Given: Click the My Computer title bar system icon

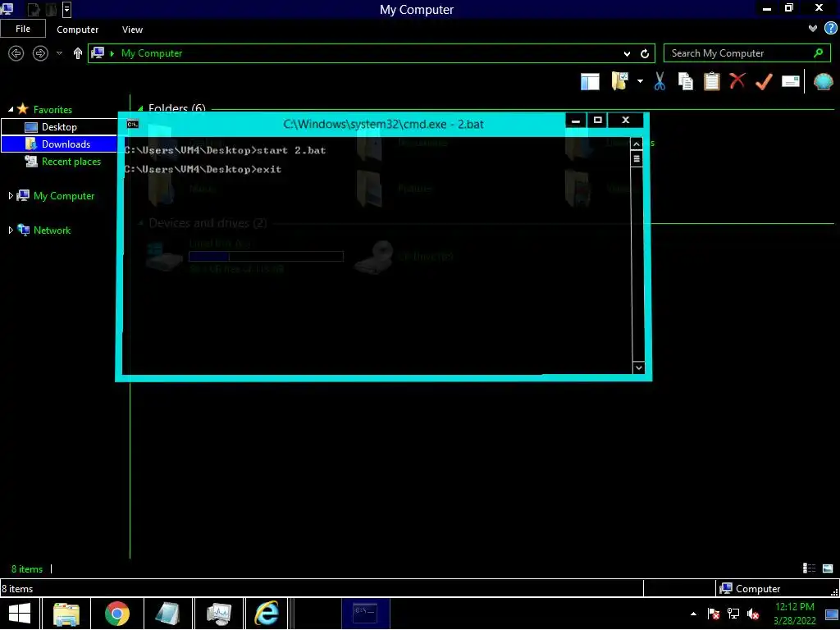Looking at the screenshot, I should (7, 8).
